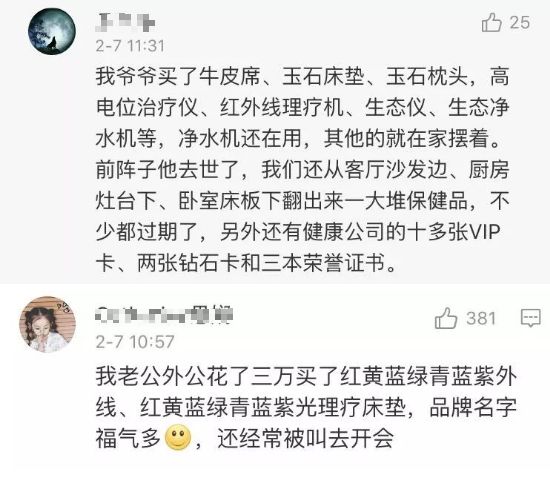Tap the line 卡、两张钻石卡和三本荣誉证书
Image resolution: width=550 pixels, height=478 pixels.
pos(246,263)
